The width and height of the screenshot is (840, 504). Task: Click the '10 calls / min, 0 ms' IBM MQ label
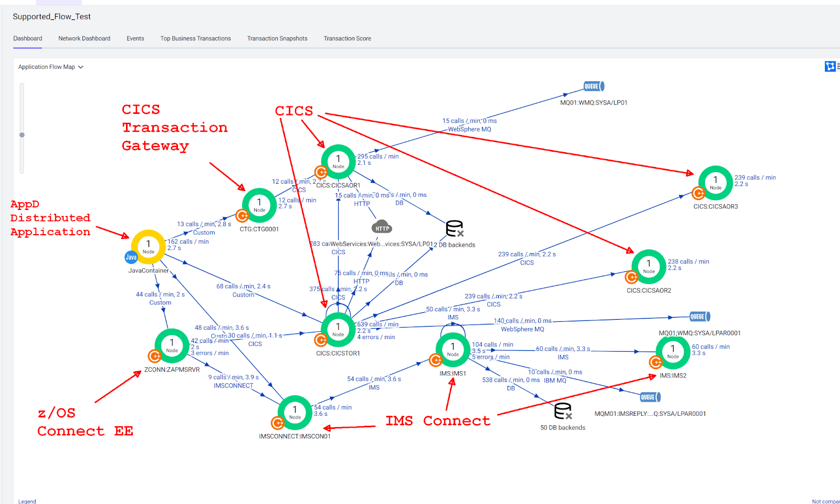click(555, 372)
